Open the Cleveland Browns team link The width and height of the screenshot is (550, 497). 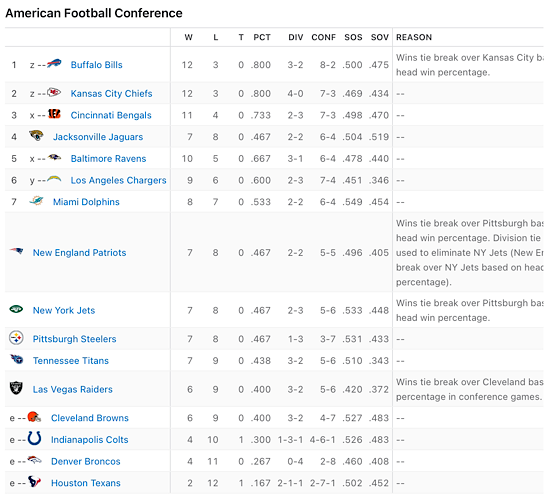click(90, 418)
